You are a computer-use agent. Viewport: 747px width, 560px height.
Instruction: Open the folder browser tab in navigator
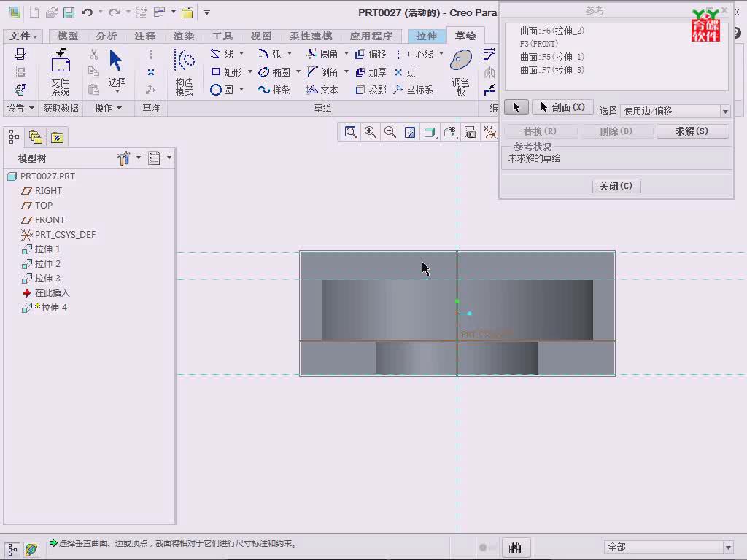point(36,137)
